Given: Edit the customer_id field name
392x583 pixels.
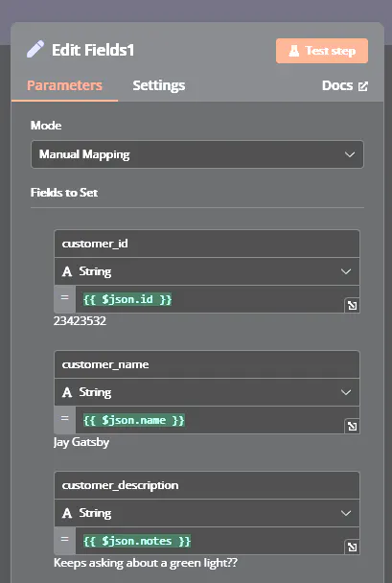Looking at the screenshot, I should coord(207,244).
